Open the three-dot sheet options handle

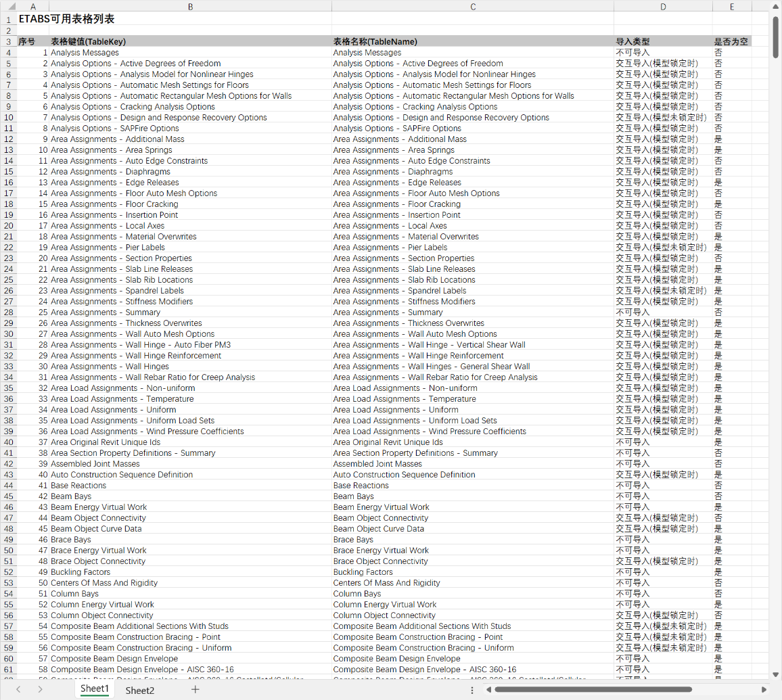(x=471, y=690)
